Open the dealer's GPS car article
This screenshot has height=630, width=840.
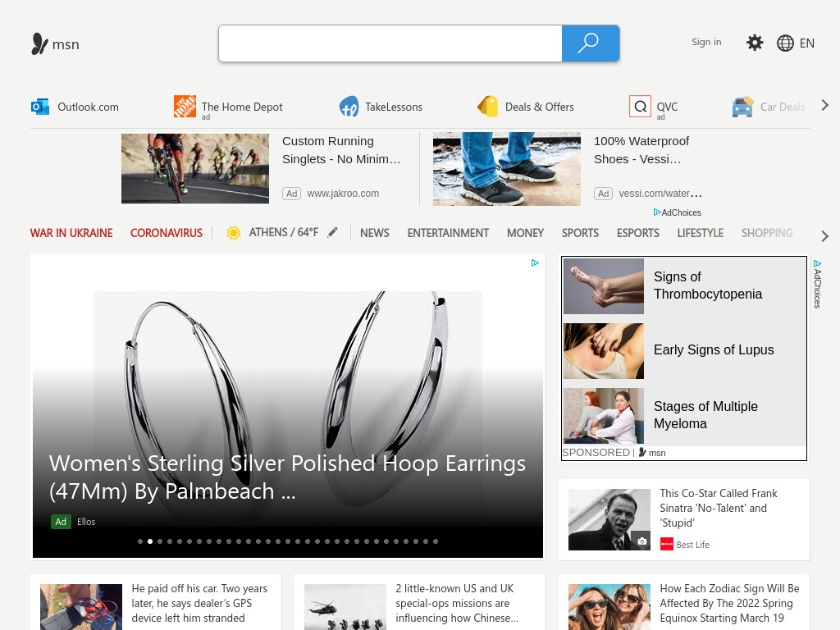click(199, 603)
